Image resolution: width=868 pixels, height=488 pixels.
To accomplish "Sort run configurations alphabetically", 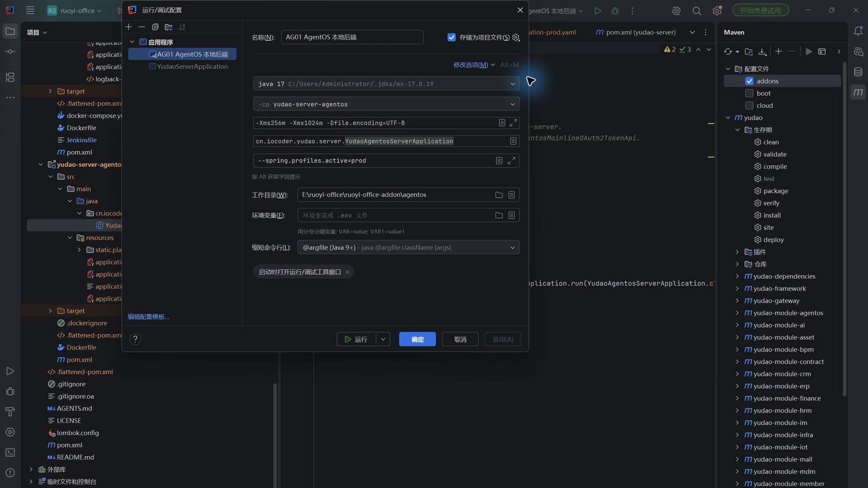I will coord(182,27).
